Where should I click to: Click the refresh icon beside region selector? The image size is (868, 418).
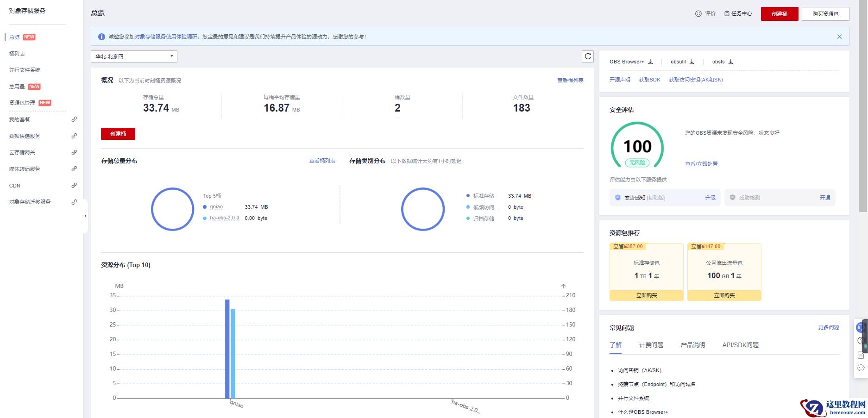[588, 56]
